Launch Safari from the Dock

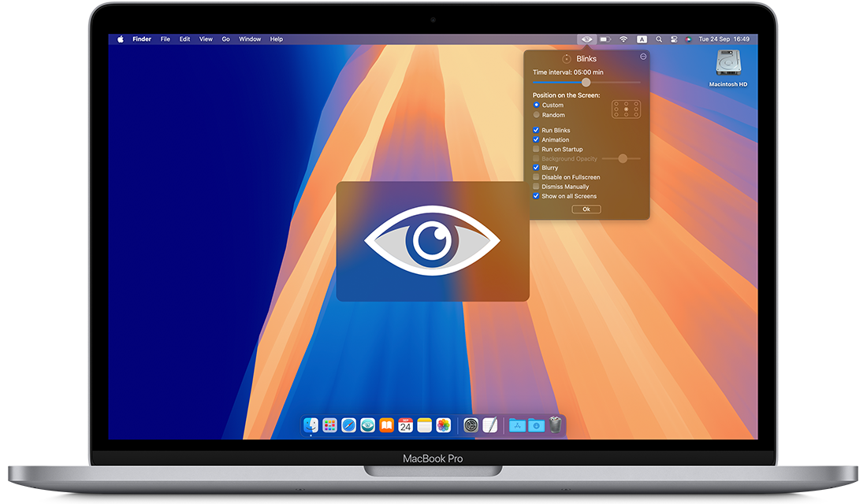(x=348, y=425)
